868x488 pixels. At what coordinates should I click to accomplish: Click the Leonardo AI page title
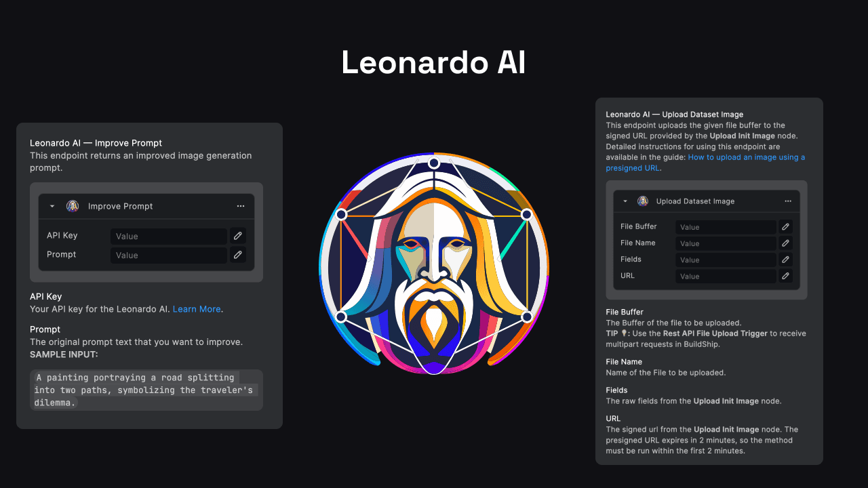tap(433, 63)
